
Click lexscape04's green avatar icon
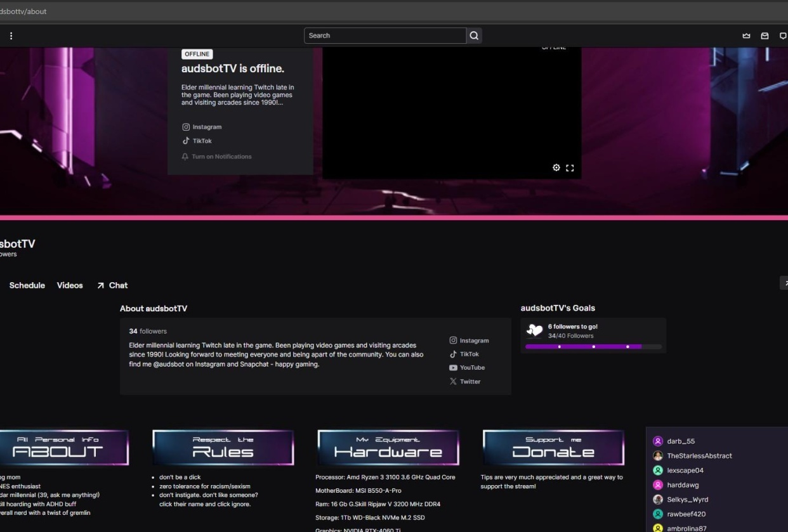point(658,470)
